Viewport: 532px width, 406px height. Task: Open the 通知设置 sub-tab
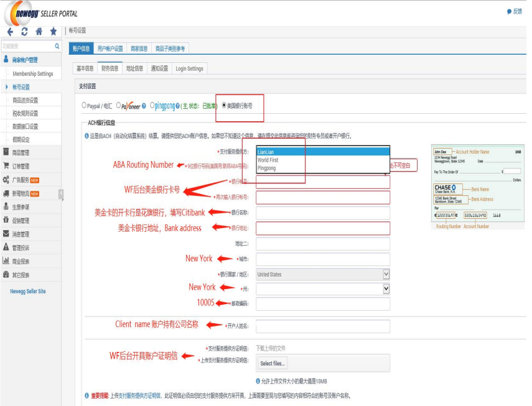(159, 68)
